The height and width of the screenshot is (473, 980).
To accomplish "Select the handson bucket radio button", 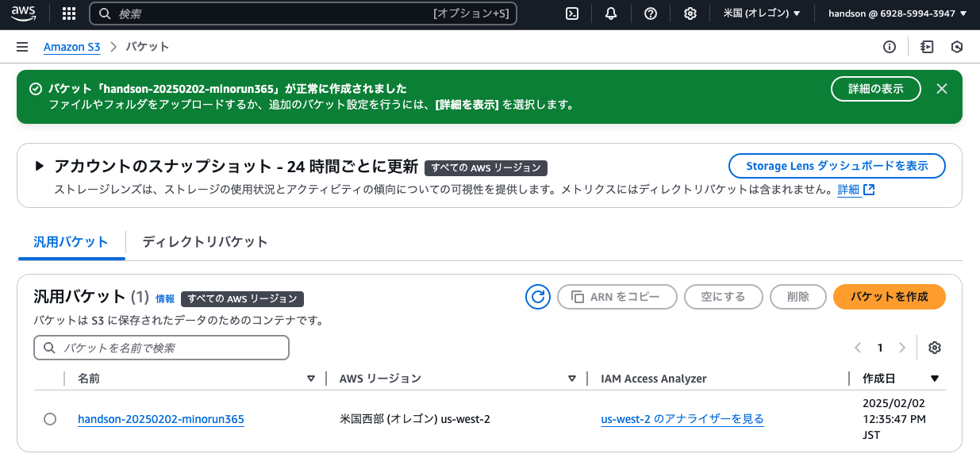I will 50,419.
